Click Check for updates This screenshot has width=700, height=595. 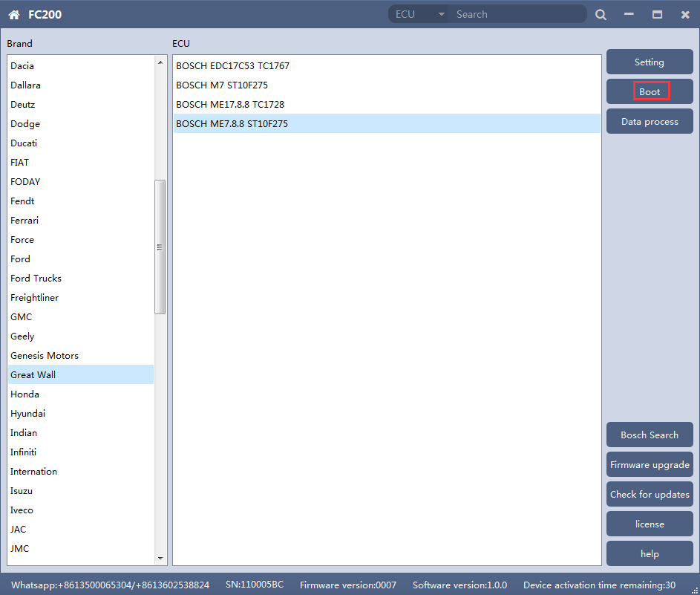(x=650, y=494)
